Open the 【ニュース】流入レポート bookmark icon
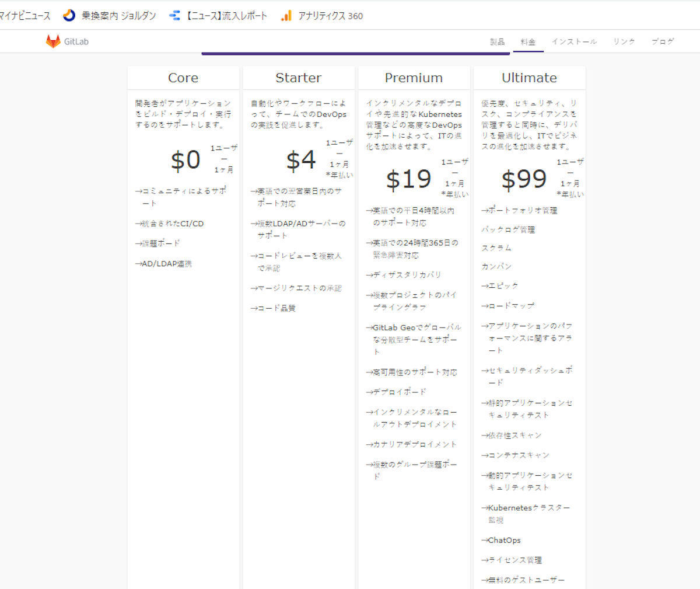This screenshot has width=700, height=589. (x=174, y=16)
